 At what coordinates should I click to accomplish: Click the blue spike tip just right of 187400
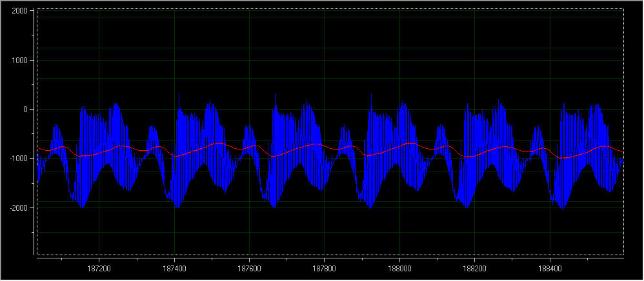(x=179, y=94)
